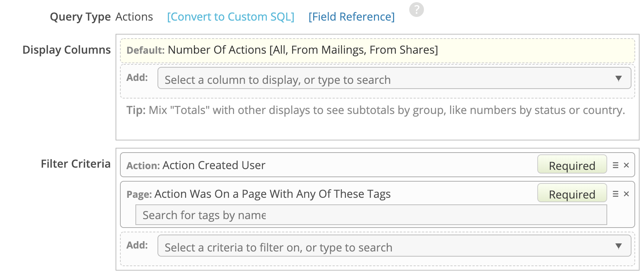644x275 pixels.
Task: Open Convert to Custom SQL link
Action: [x=230, y=17]
